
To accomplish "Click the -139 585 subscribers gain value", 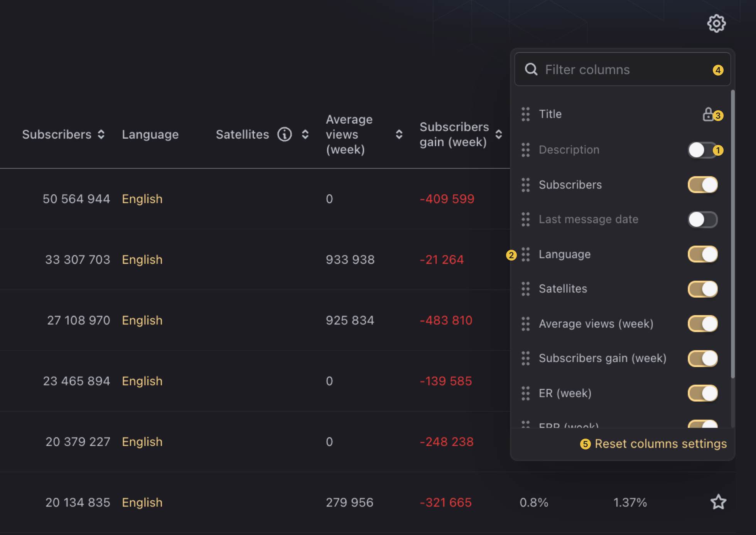I will click(445, 381).
